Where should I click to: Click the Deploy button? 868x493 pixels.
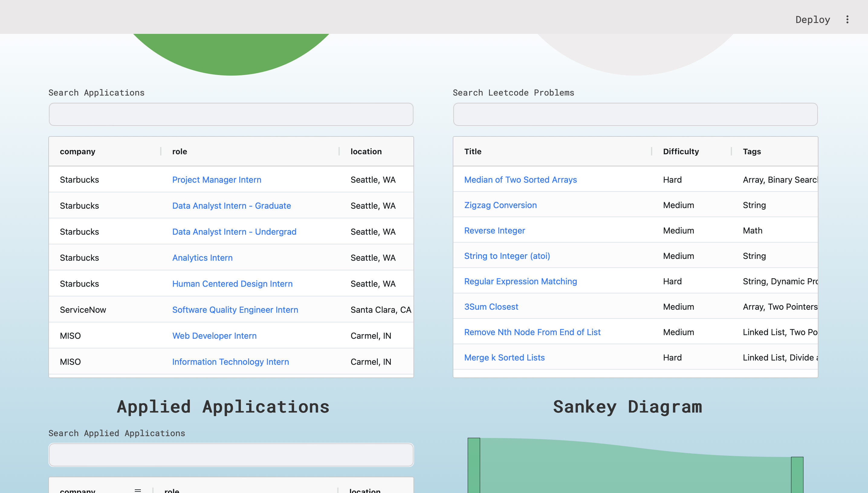click(812, 19)
